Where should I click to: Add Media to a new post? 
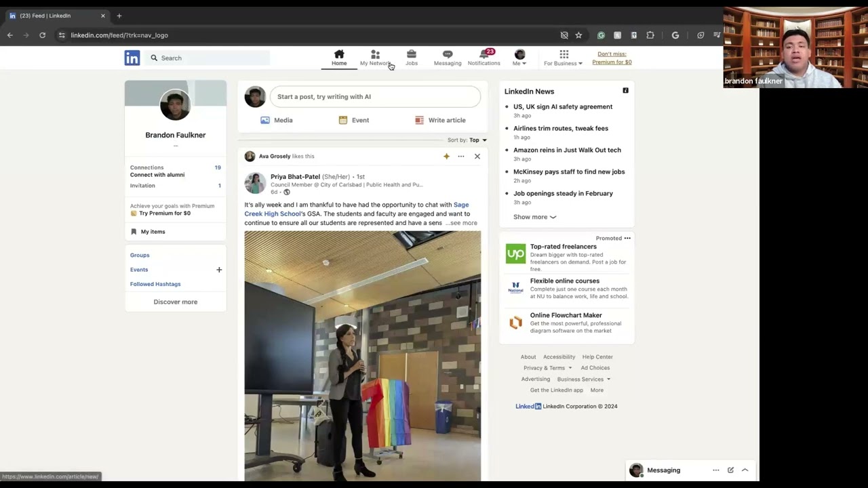point(277,120)
